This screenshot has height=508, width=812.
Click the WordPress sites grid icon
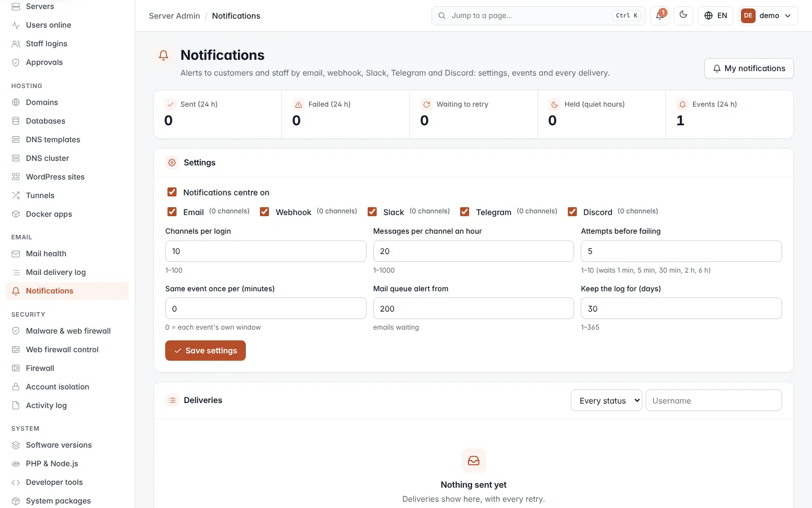[x=16, y=177]
